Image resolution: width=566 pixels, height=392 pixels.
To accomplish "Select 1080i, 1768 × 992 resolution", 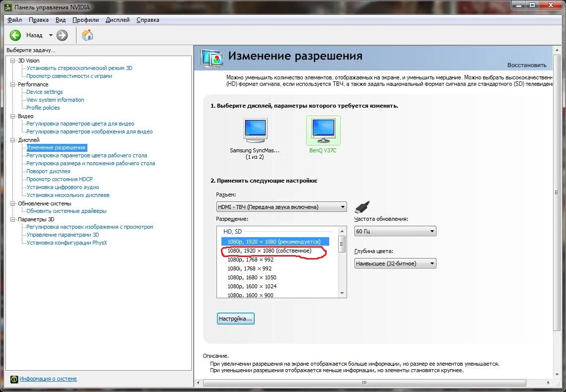I will [x=249, y=268].
